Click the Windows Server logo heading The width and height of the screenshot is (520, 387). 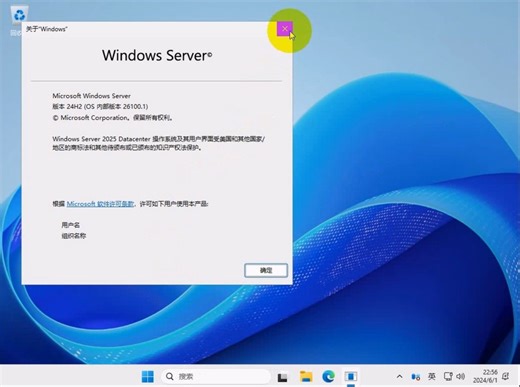157,56
